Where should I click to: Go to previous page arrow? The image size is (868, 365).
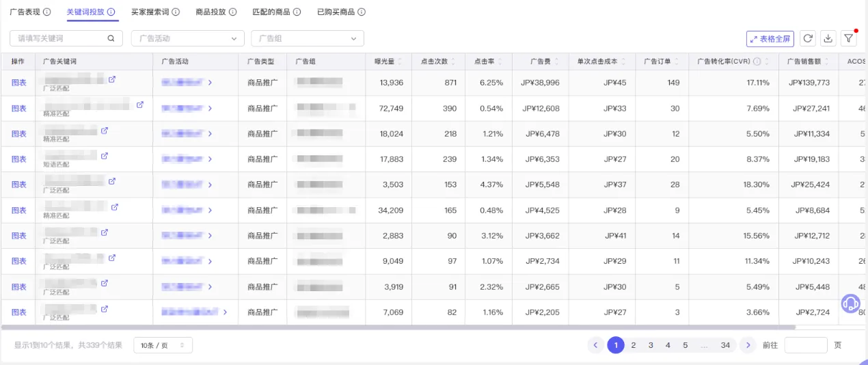(x=595, y=345)
